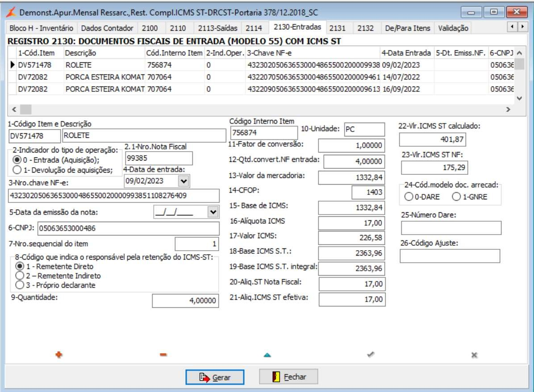Click the grid scroll-down arrow

[519, 99]
